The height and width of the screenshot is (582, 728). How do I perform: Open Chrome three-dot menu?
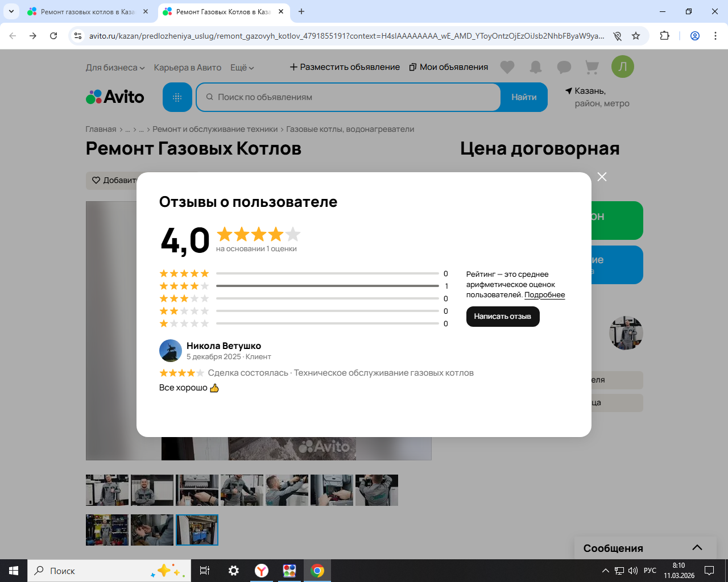pyautogui.click(x=715, y=36)
